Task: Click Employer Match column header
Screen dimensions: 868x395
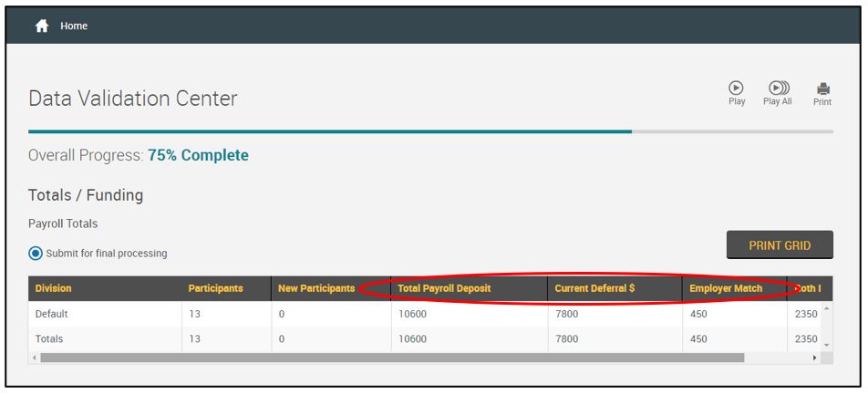Action: point(724,288)
